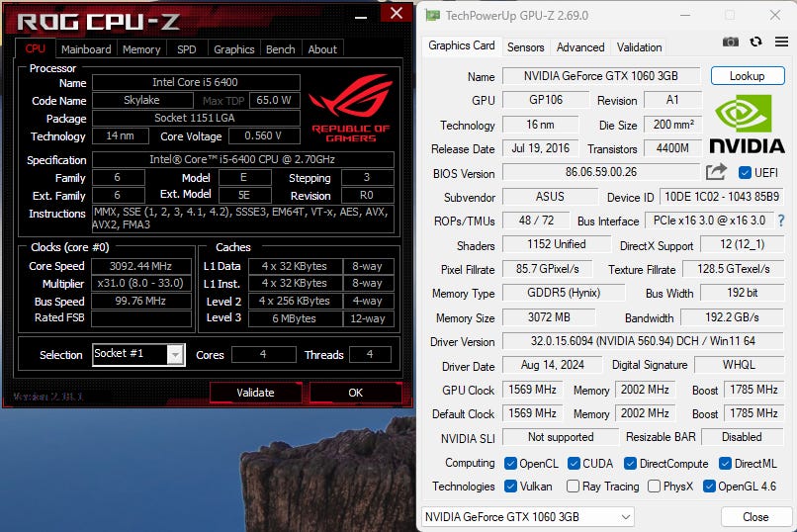Open the Bench tab

click(x=281, y=49)
